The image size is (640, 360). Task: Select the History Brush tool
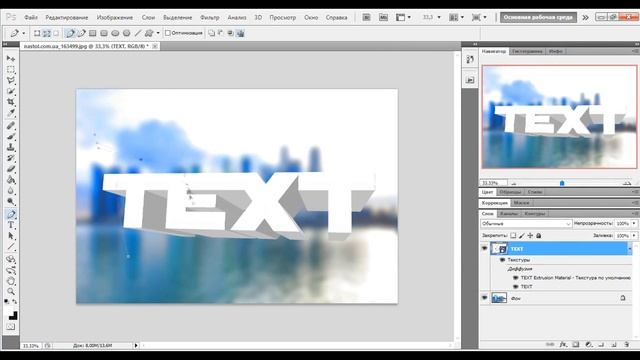tap(11, 158)
